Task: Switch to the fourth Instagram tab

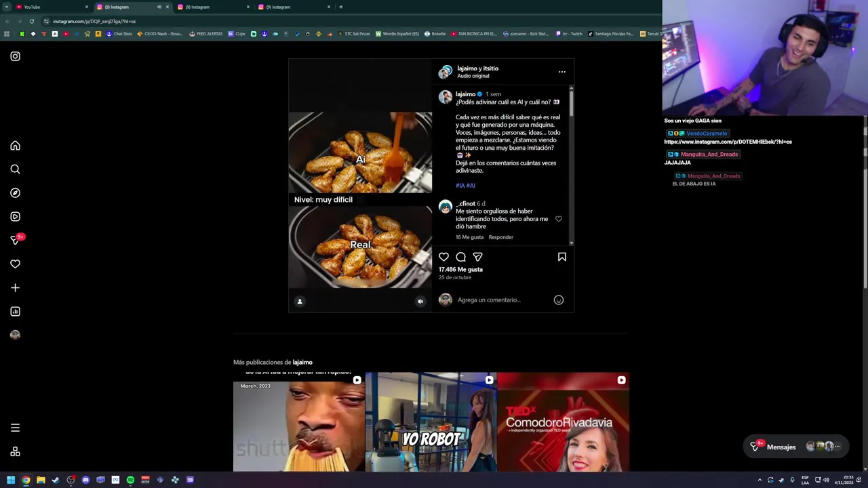Action: tap(294, 7)
